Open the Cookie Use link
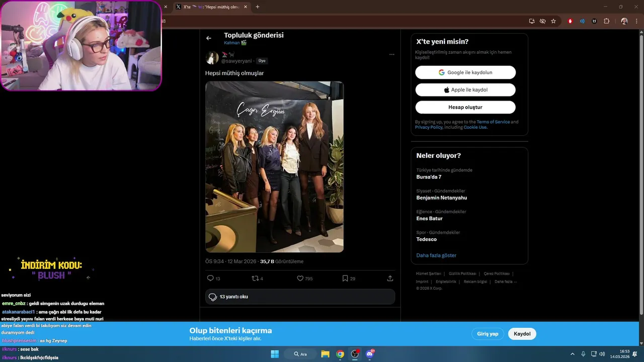The image size is (644, 362). [475, 127]
